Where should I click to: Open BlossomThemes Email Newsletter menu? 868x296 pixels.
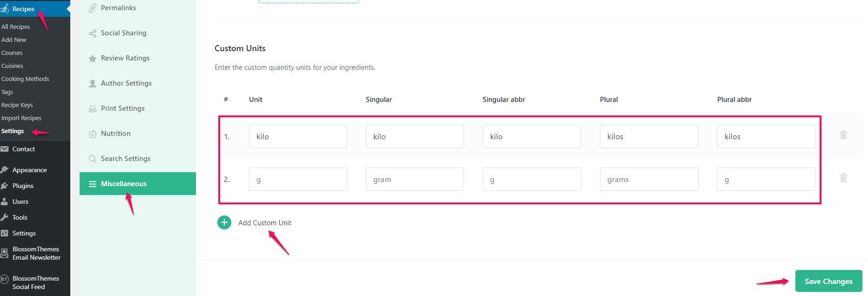coord(35,253)
